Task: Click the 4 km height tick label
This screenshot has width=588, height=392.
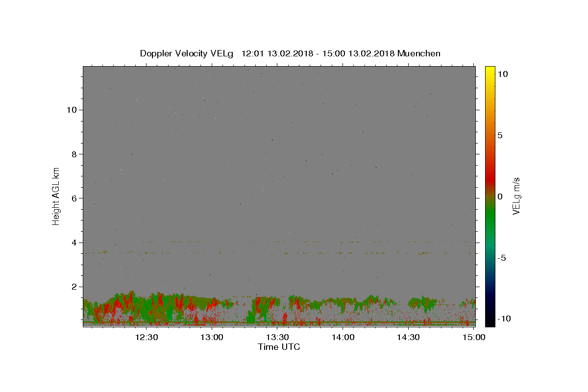Action: coord(73,243)
